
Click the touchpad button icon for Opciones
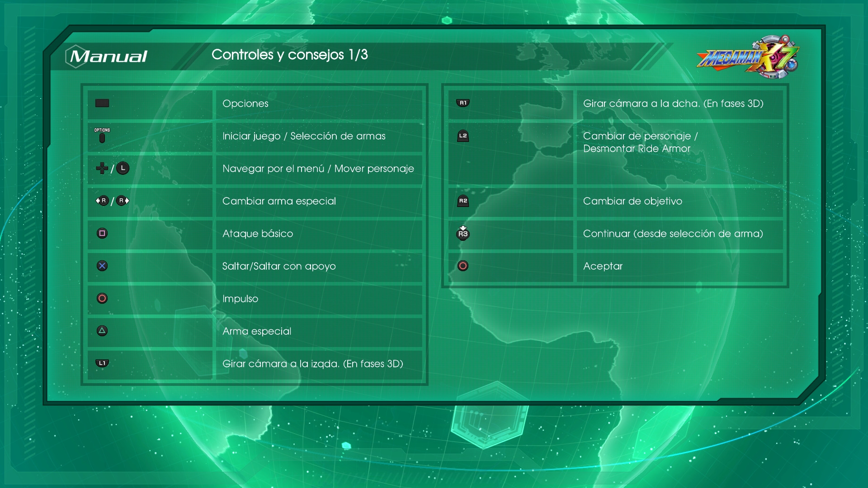[102, 103]
